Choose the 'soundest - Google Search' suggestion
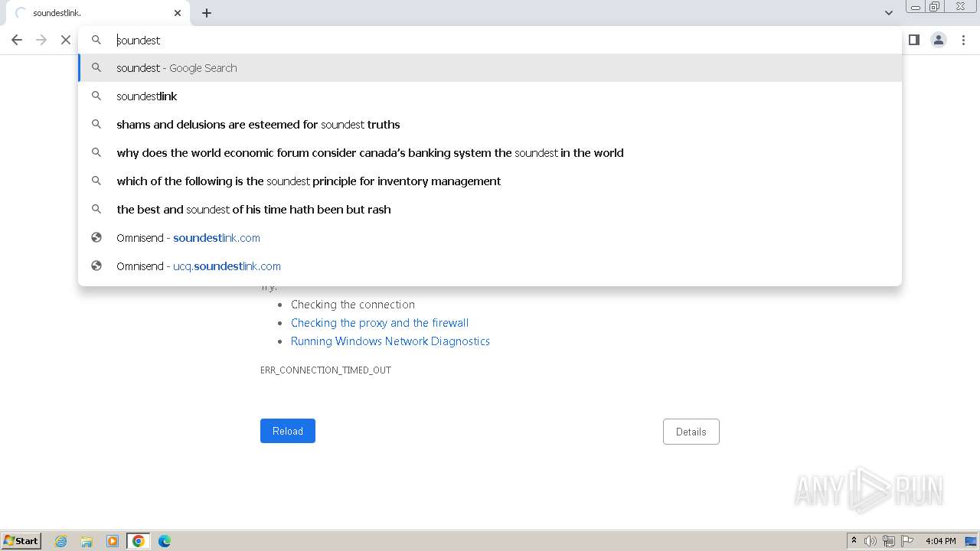The height and width of the screenshot is (551, 980). click(490, 67)
